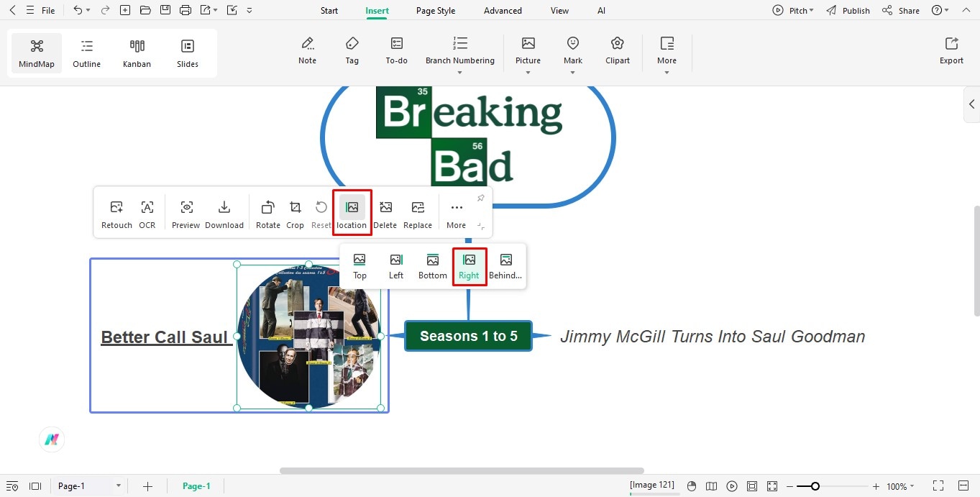Select the Insert tab

(377, 11)
